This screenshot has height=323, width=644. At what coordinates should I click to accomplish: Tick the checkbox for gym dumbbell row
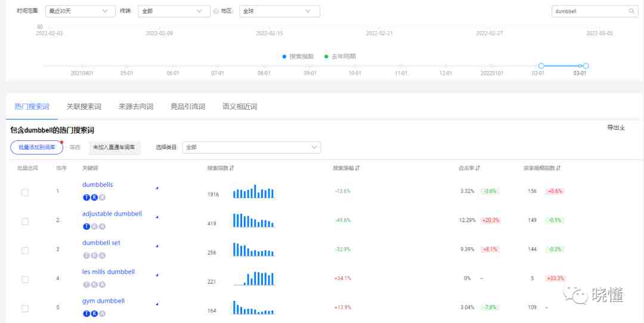click(25, 308)
